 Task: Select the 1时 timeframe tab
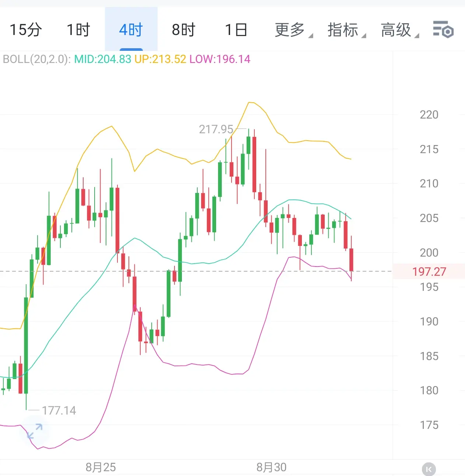click(78, 30)
